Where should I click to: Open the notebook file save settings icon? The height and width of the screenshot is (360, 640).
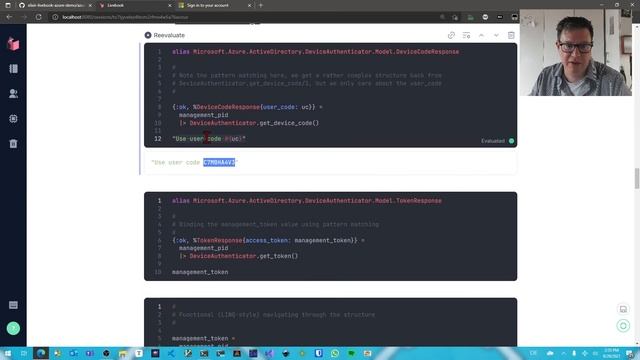click(623, 309)
